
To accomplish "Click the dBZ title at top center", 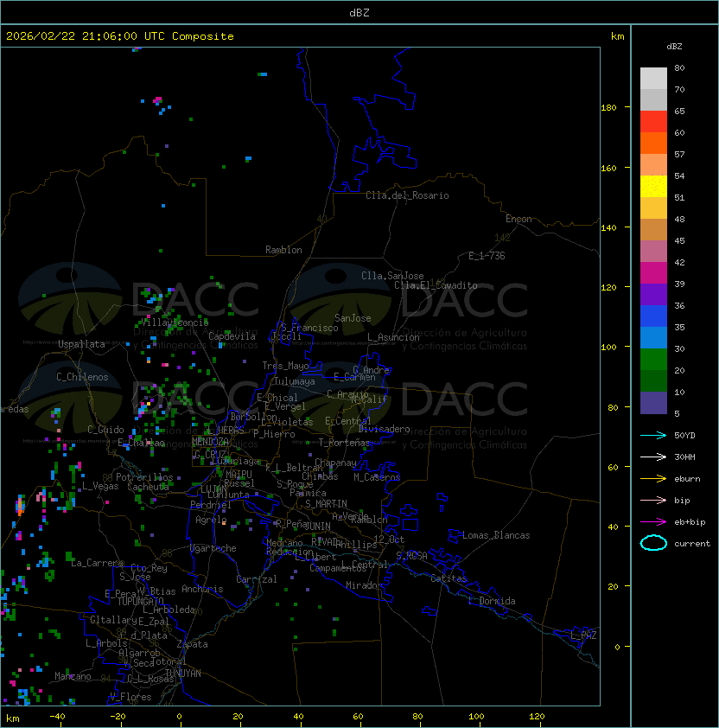I will tap(359, 13).
